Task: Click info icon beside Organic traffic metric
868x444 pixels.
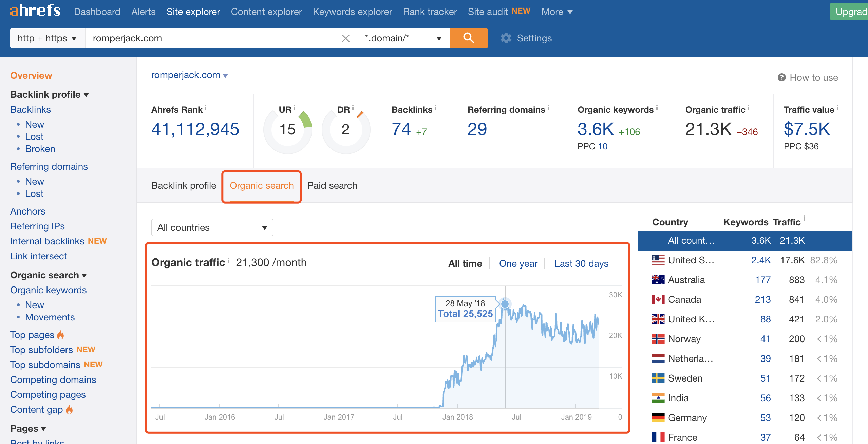Action: pos(749,107)
